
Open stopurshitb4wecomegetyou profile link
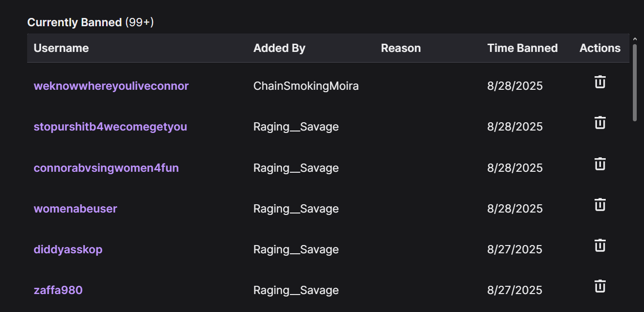[x=110, y=127]
